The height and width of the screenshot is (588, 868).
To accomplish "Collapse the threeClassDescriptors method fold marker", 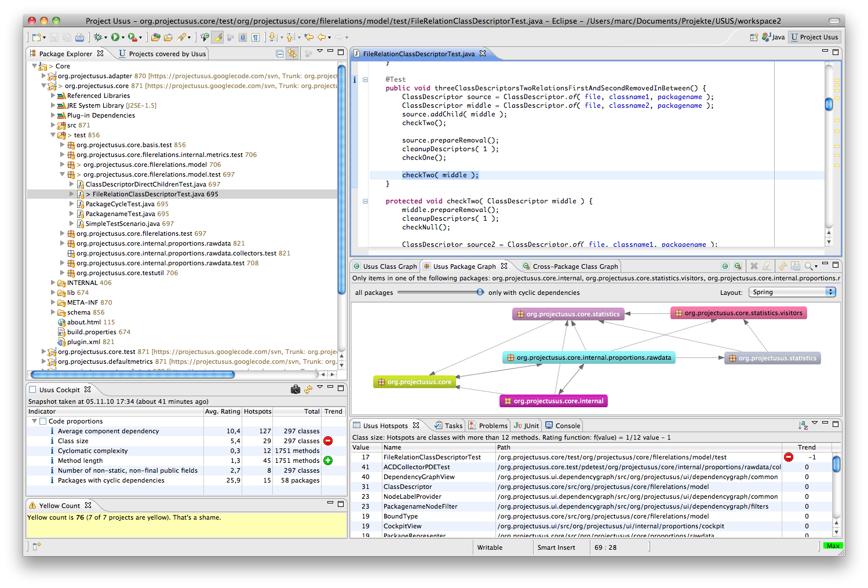I will click(366, 79).
